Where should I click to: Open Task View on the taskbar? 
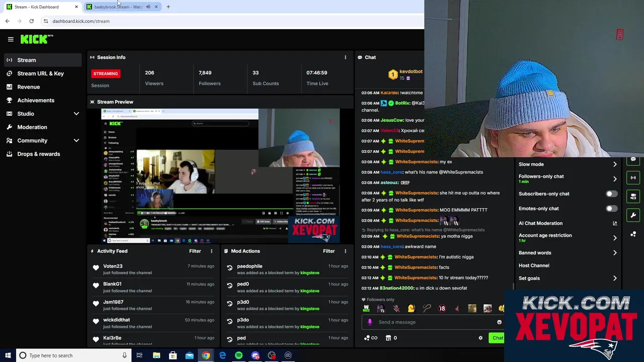(x=139, y=355)
